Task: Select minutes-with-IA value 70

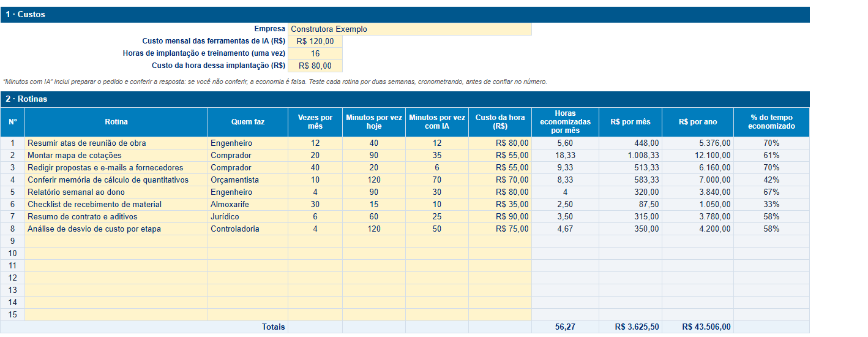Action: coord(437,180)
